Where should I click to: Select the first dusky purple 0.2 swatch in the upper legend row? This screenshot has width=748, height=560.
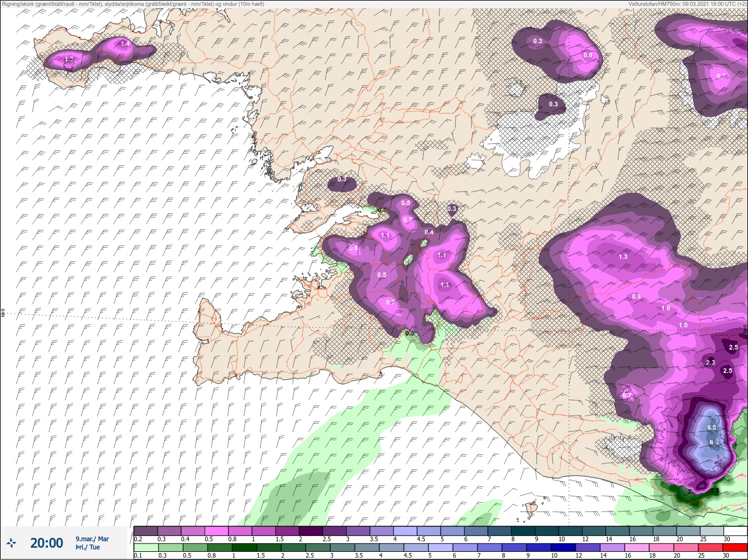pyautogui.click(x=146, y=531)
